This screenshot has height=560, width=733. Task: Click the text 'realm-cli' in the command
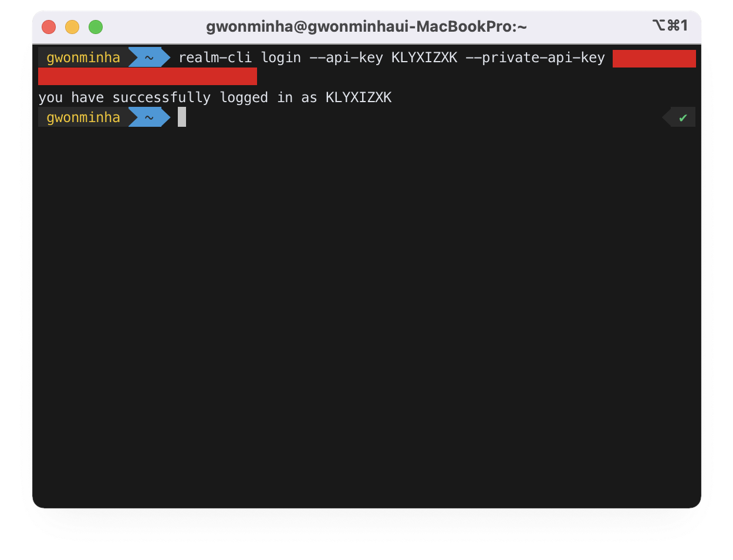(x=215, y=58)
